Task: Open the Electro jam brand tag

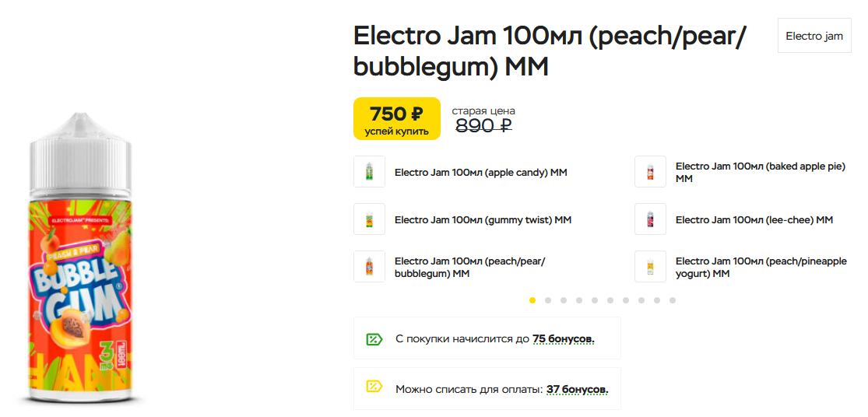Action: pos(814,36)
